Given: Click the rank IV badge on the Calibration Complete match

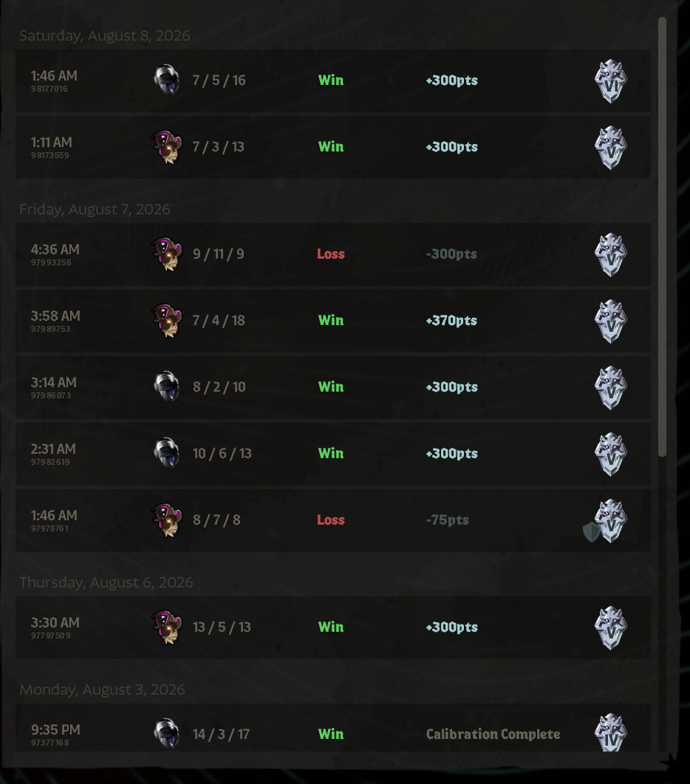Looking at the screenshot, I should coord(610,732).
